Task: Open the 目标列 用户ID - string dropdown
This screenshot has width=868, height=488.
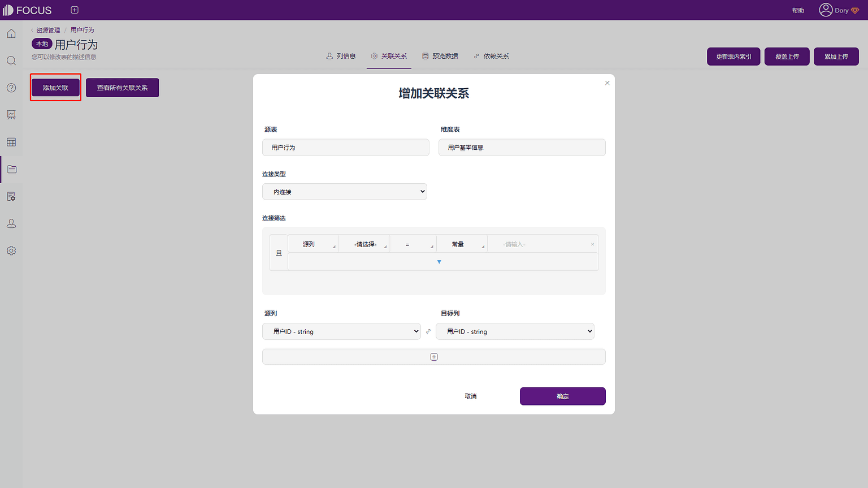Action: click(515, 331)
